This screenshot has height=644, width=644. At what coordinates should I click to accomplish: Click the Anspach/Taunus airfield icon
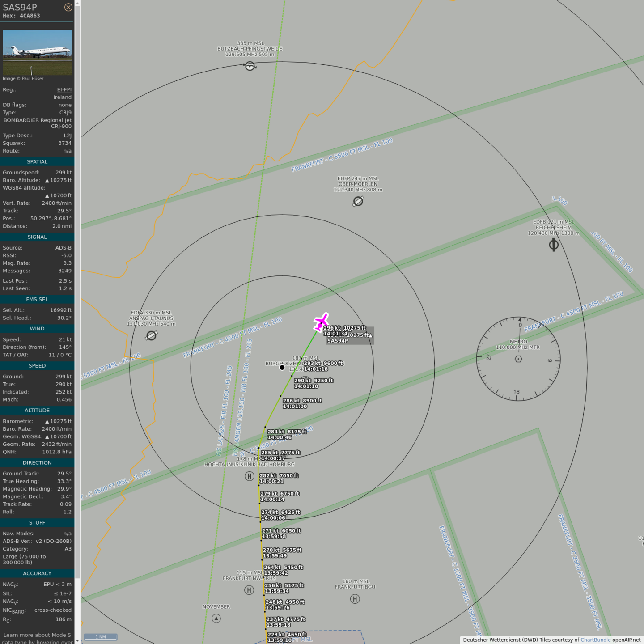151,335
